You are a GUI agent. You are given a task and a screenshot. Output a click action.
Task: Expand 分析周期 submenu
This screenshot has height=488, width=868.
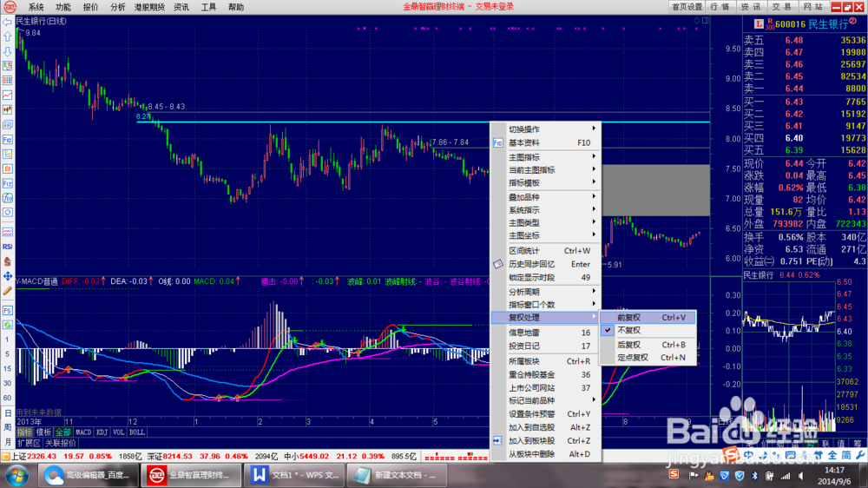tap(545, 292)
